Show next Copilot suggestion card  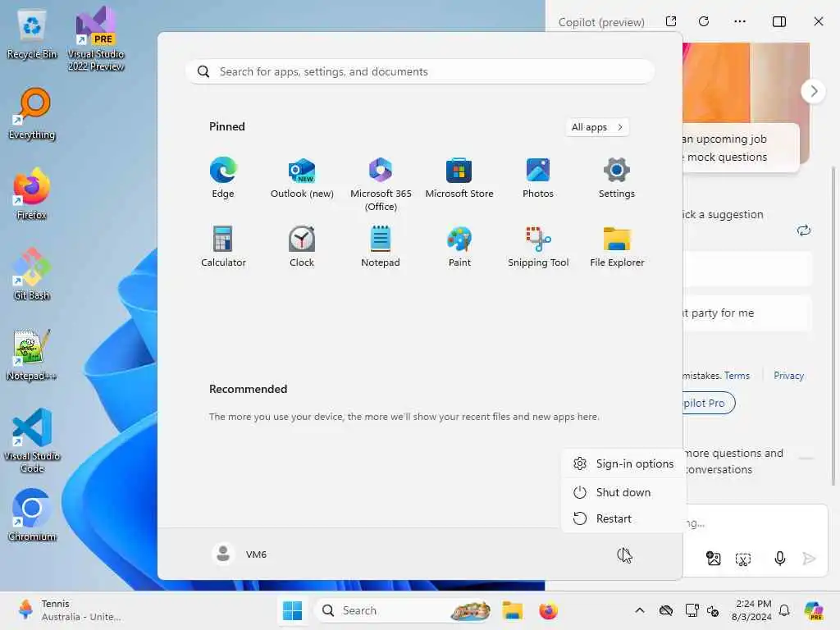point(813,91)
